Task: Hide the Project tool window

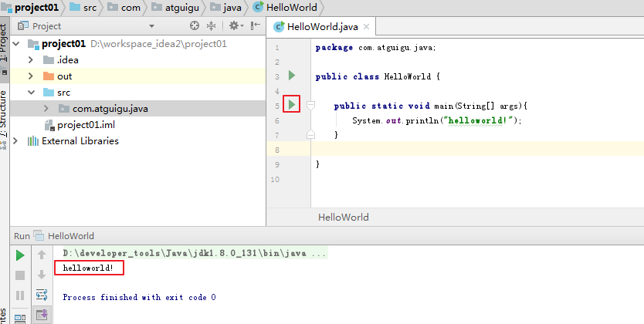Action: (256, 25)
